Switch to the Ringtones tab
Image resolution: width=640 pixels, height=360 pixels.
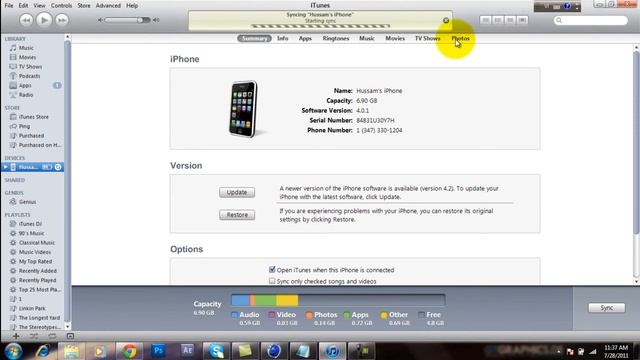tap(336, 38)
